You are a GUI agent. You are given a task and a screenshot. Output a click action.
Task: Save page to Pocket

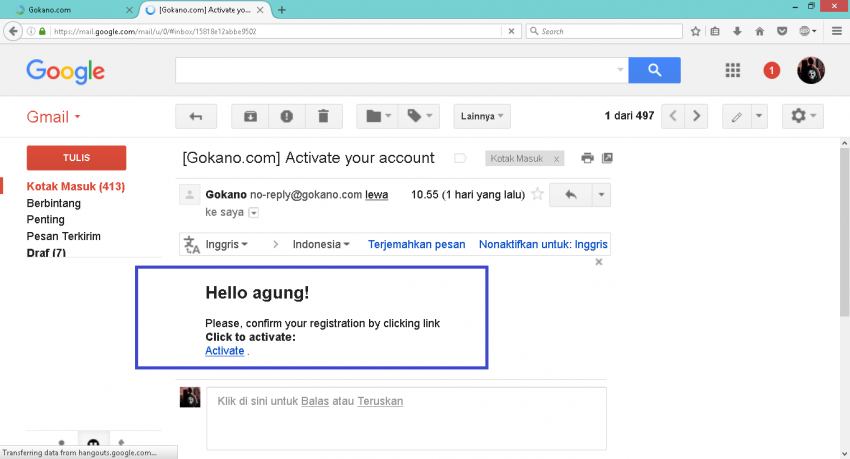[x=782, y=31]
